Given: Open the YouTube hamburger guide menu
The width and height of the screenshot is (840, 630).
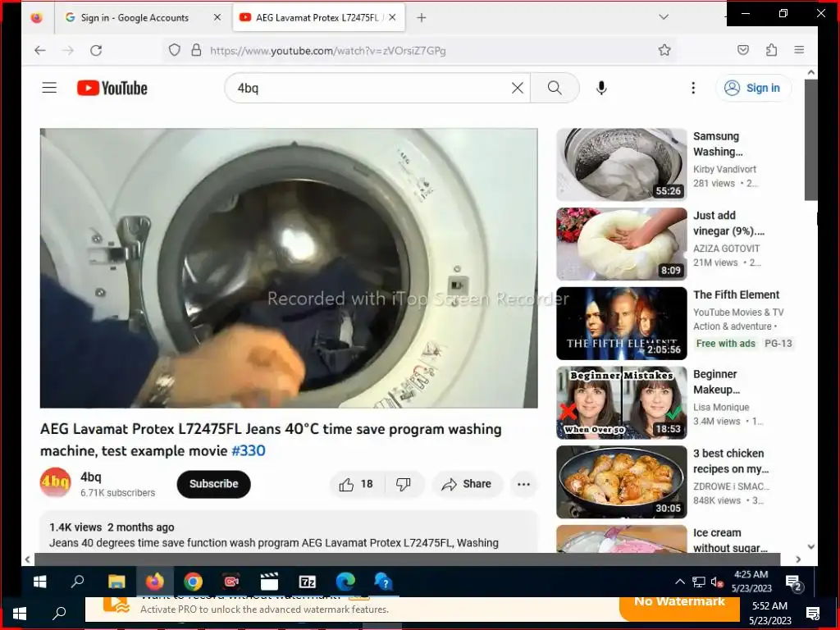Looking at the screenshot, I should [49, 88].
